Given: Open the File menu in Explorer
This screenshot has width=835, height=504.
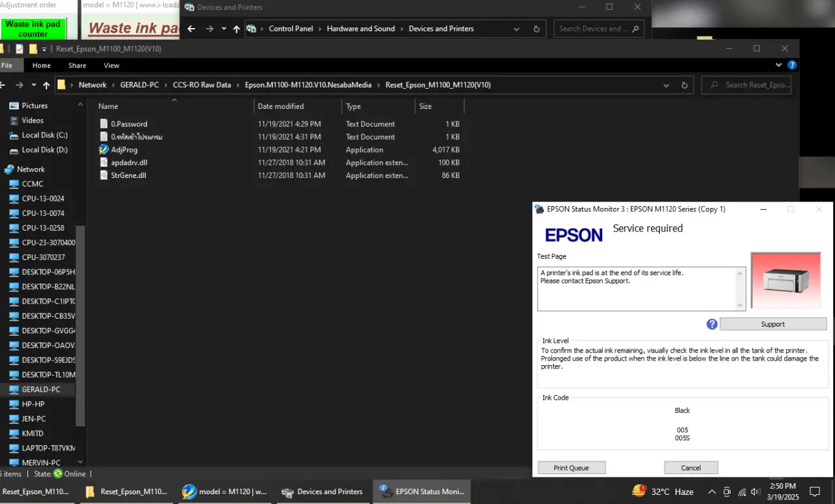Looking at the screenshot, I should point(7,65).
